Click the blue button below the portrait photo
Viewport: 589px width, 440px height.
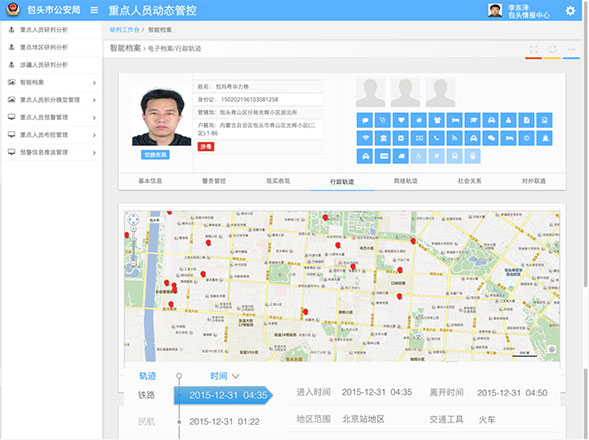(155, 155)
